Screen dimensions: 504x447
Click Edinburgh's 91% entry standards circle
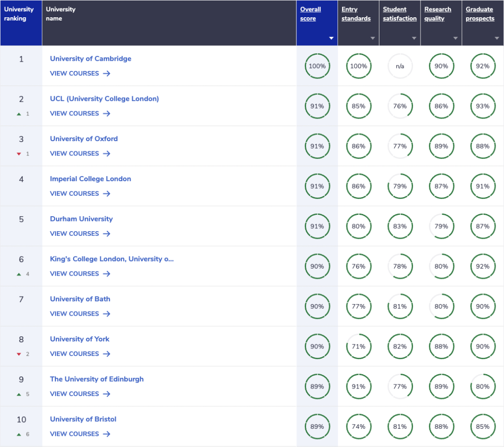(358, 387)
